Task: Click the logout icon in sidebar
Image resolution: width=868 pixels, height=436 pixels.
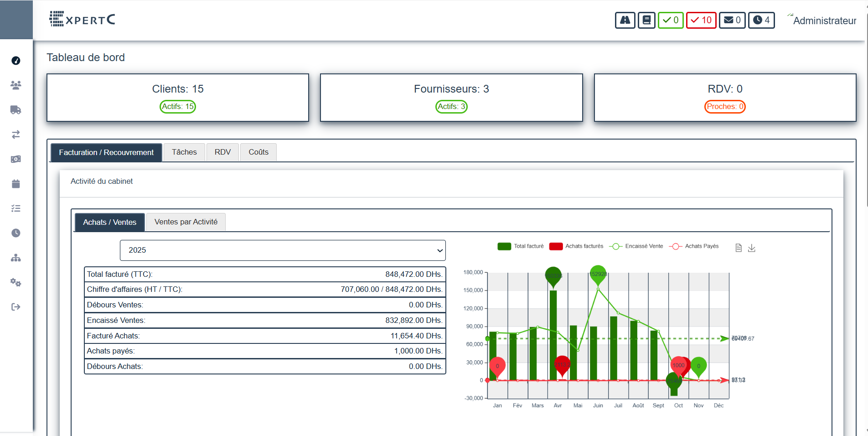Action: [16, 307]
